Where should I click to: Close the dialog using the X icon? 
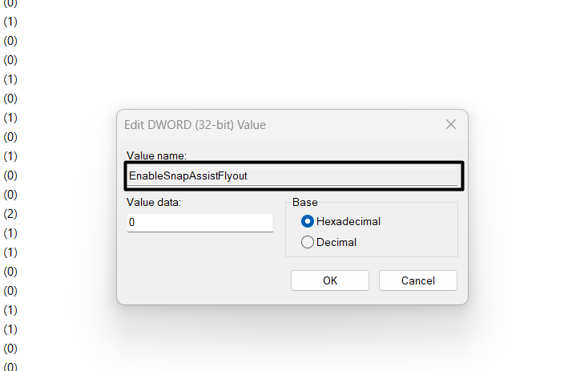click(x=451, y=124)
